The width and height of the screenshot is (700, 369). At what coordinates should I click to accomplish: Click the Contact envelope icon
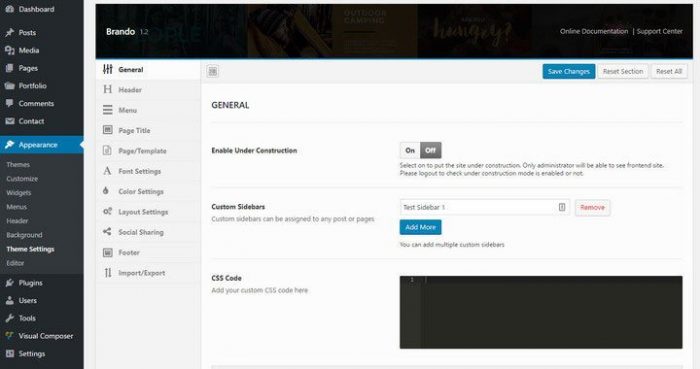9,121
